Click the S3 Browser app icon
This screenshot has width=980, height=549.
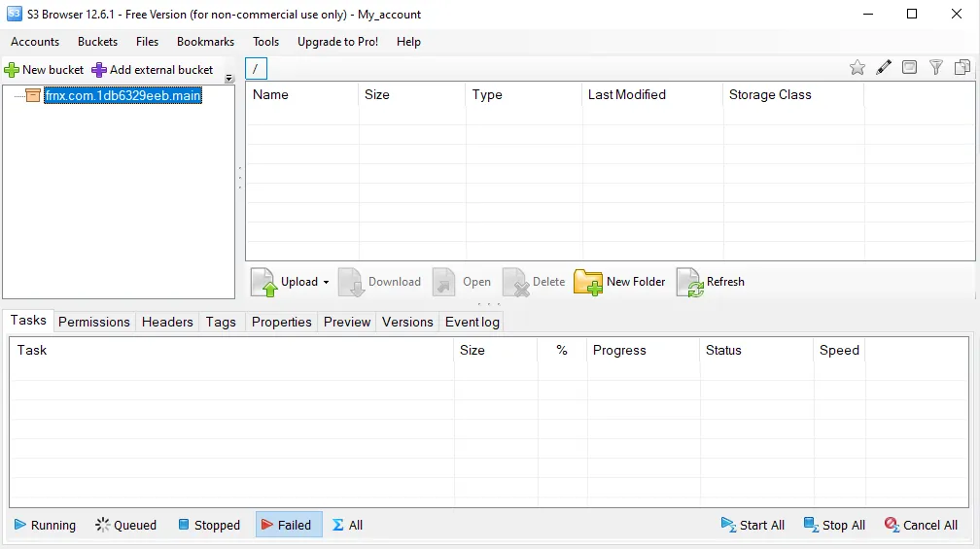[14, 14]
